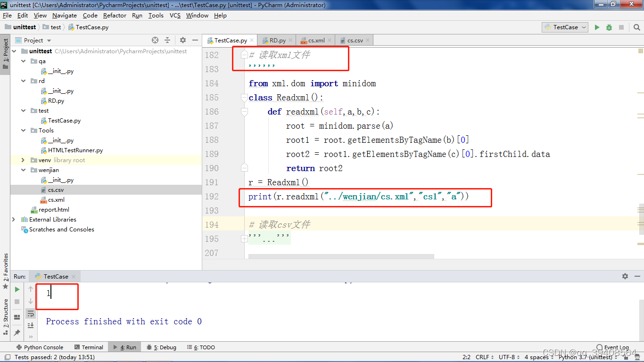Show more Run panel actions via double chevron

click(x=31, y=337)
